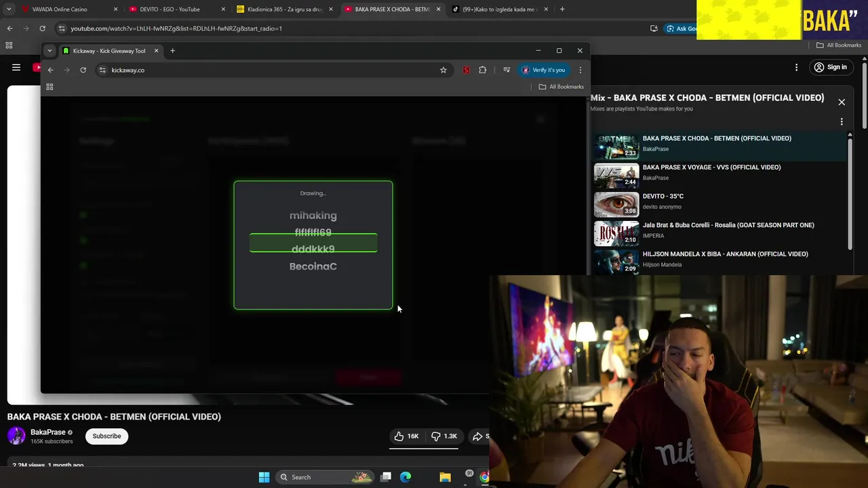Open tab search dropdown in Kickaway window
The width and height of the screenshot is (868, 488).
coord(50,51)
